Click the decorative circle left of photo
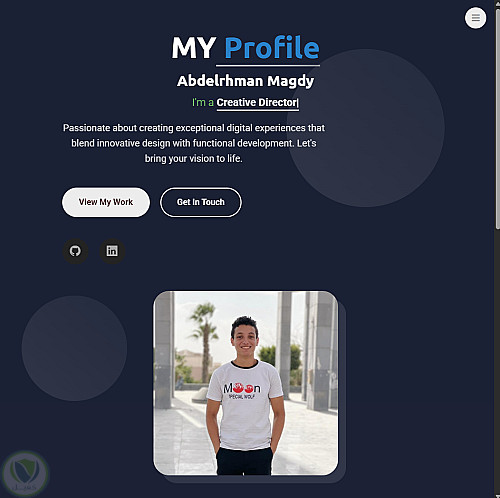500x498 pixels. pos(74,348)
